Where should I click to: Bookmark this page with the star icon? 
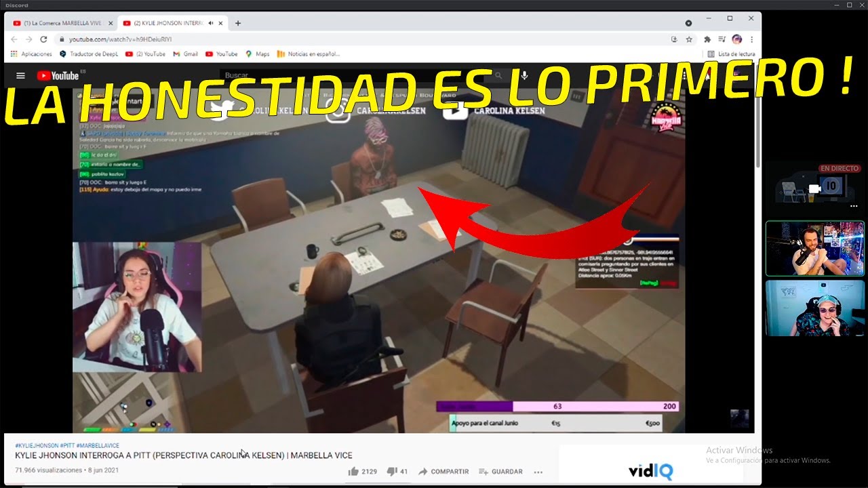[689, 39]
